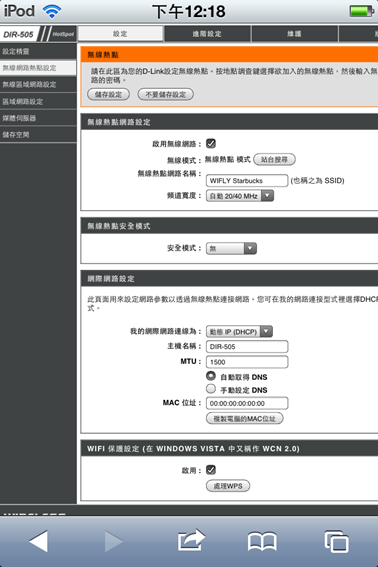Focus the MAC 位址 input field
The image size is (378, 567).
pyautogui.click(x=247, y=403)
